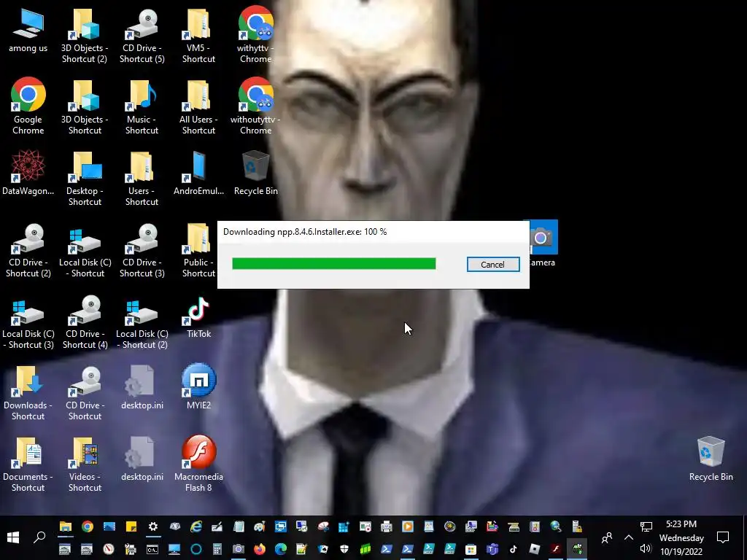
Task: Select the AndroEmul desktop shortcut
Action: pyautogui.click(x=198, y=172)
